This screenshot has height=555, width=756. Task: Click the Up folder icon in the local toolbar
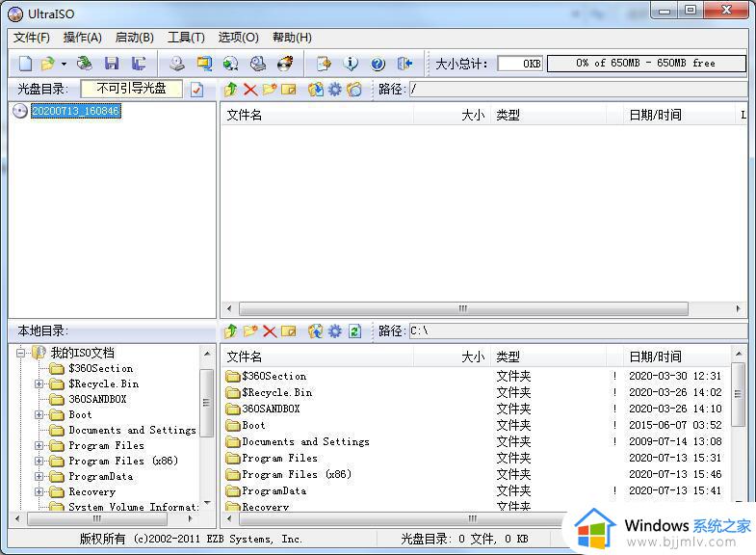231,331
